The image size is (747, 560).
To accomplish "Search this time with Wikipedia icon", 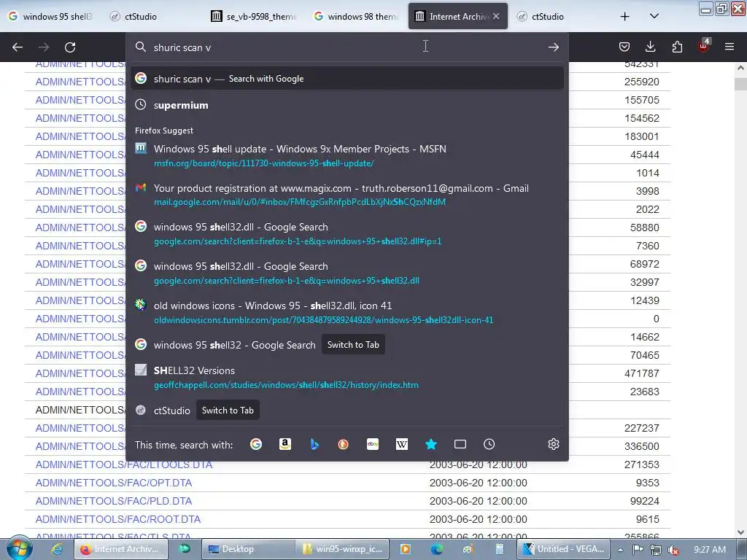I will click(402, 444).
